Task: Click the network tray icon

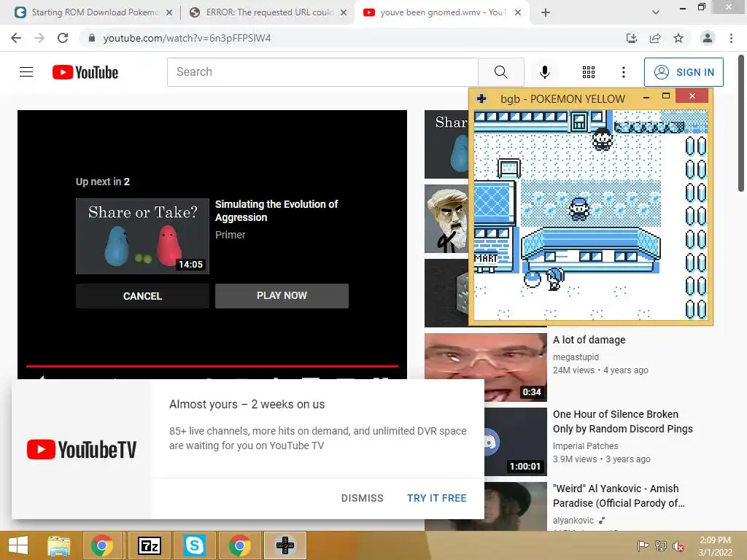Action: [x=661, y=546]
